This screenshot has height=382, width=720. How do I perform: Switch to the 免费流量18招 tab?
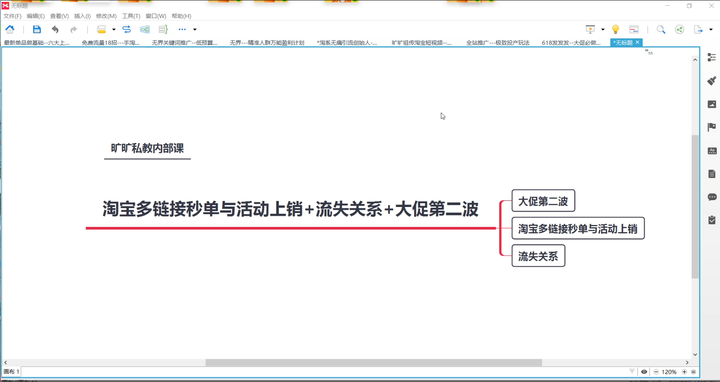(111, 42)
